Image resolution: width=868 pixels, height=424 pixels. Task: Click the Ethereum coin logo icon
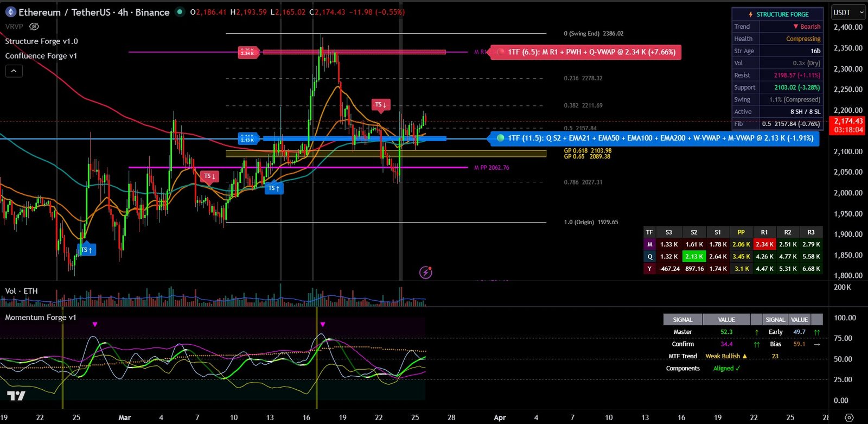pyautogui.click(x=10, y=12)
